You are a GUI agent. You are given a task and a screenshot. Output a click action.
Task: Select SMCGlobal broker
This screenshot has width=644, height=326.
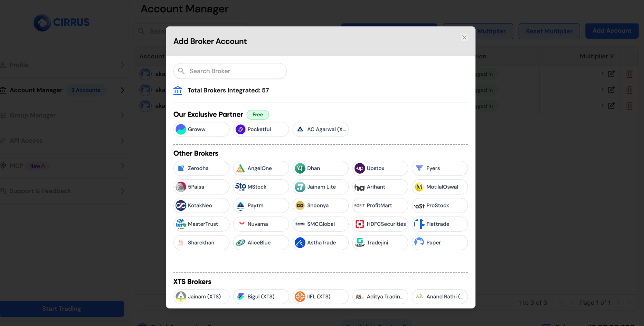tap(320, 224)
